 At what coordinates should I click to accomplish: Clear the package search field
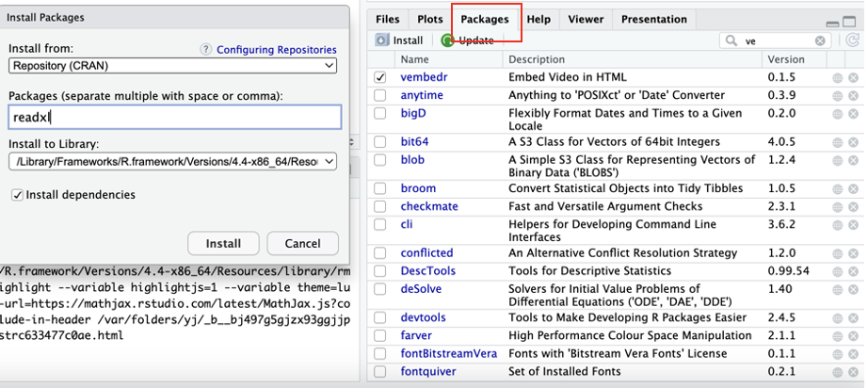[820, 40]
